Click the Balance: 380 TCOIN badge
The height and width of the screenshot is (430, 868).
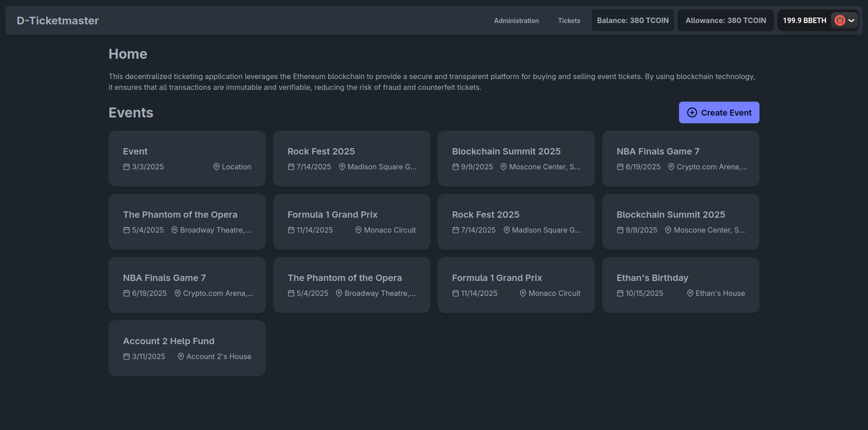click(632, 21)
